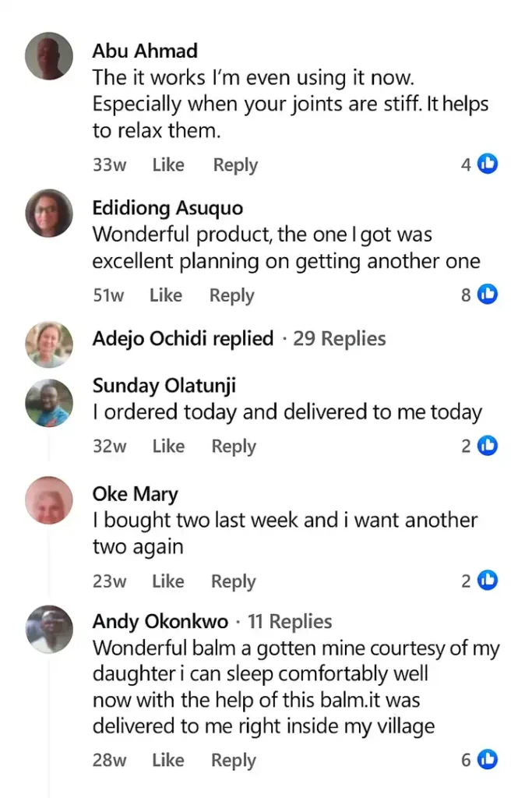
Task: Open Adejo Ochidi's profile avatar
Action: [x=49, y=344]
